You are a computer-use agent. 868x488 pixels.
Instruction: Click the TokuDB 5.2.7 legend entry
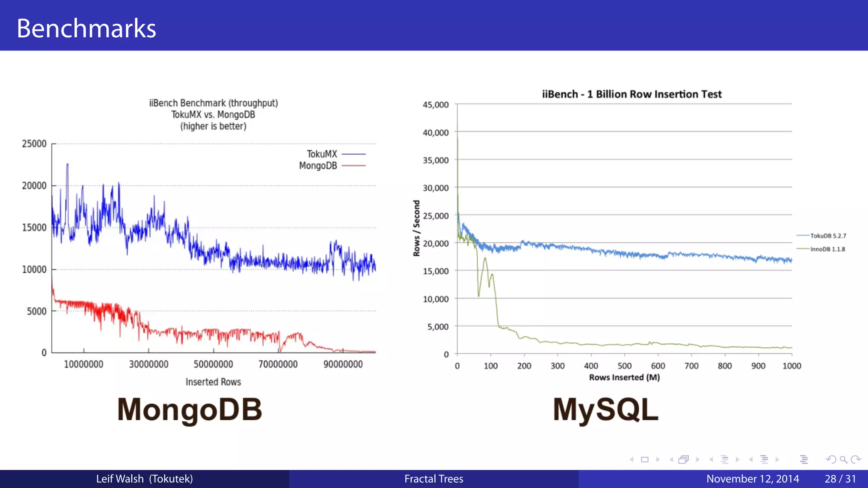(x=827, y=236)
